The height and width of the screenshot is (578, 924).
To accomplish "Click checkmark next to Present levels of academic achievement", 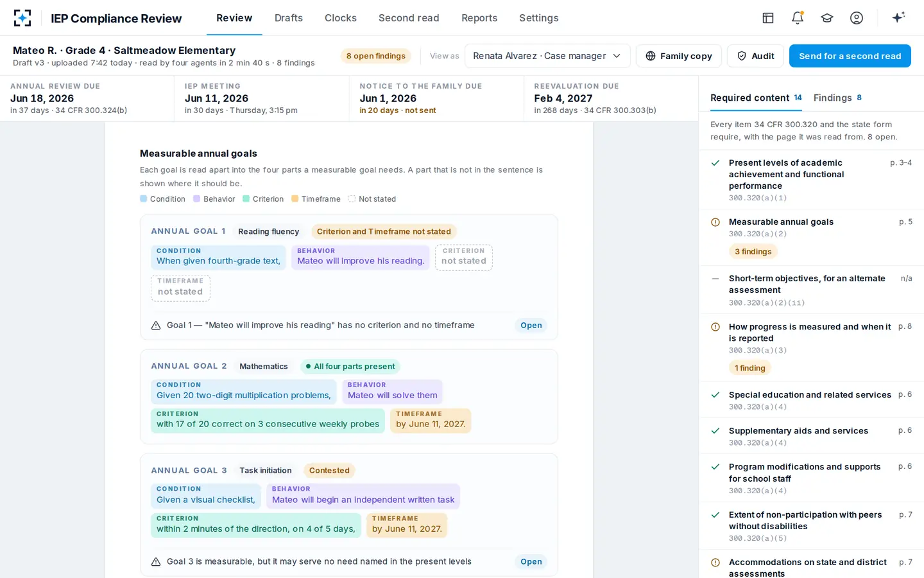I will point(715,163).
